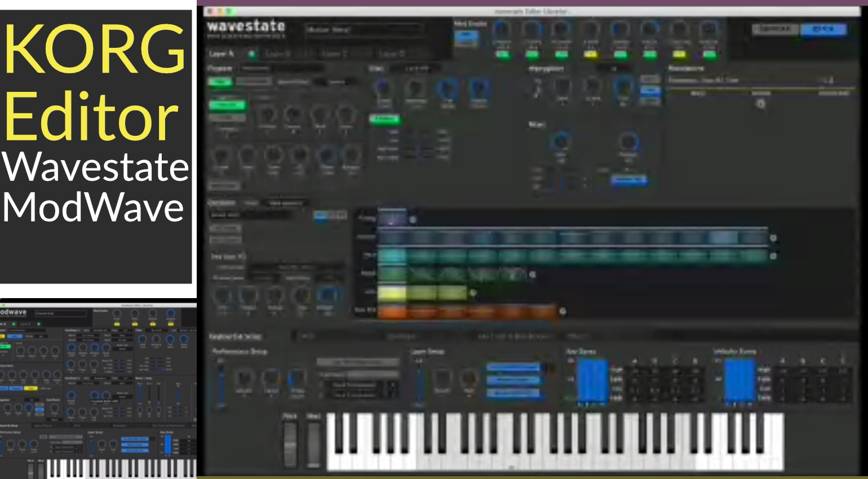Open the Program name dropdown
This screenshot has width=868, height=479.
(282, 68)
